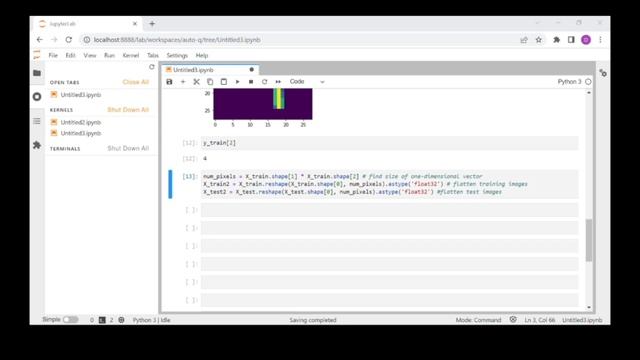Open the Edit menu
The image size is (640, 360).
(70, 55)
